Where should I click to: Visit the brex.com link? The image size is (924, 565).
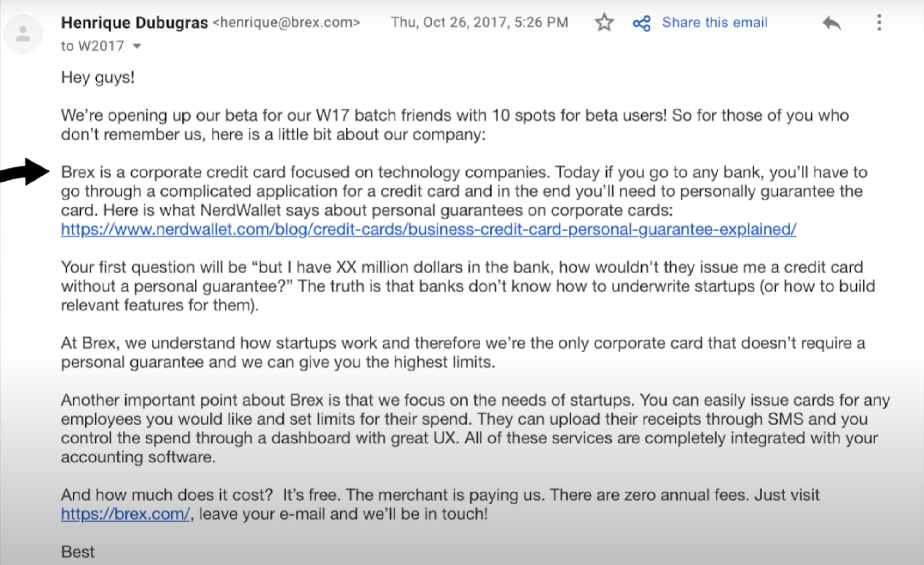[x=125, y=514]
